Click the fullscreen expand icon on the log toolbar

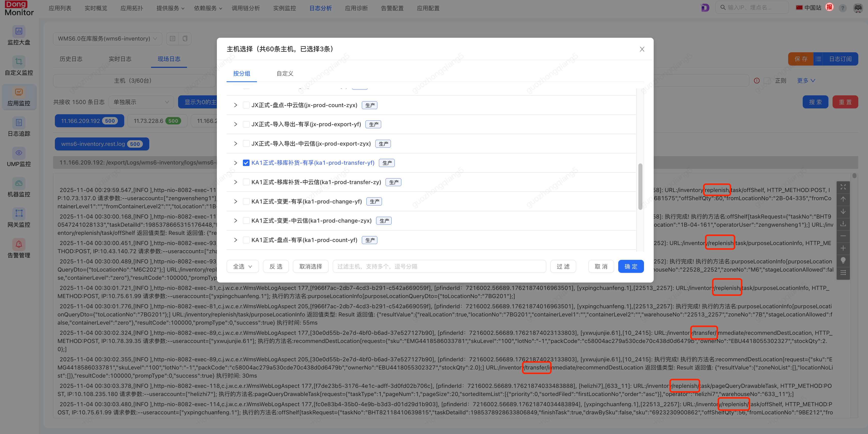pos(844,187)
